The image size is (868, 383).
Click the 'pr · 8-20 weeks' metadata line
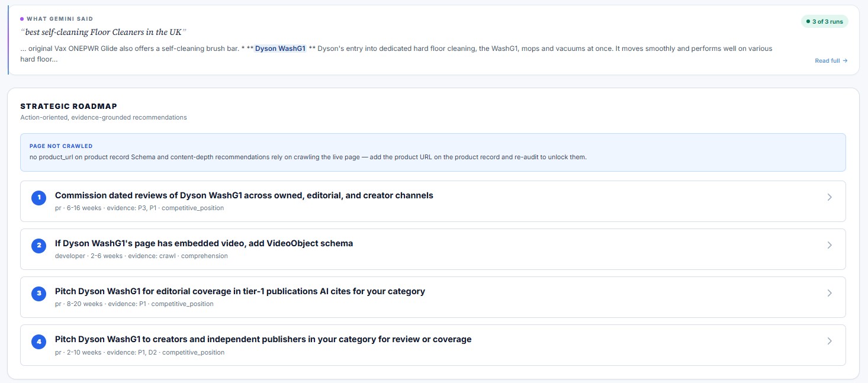point(134,304)
